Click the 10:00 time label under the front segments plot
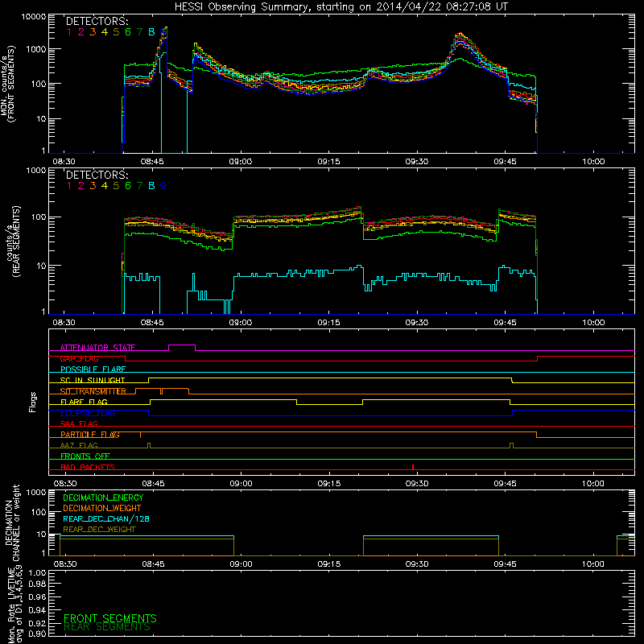This screenshot has width=644, height=644. click(593, 162)
